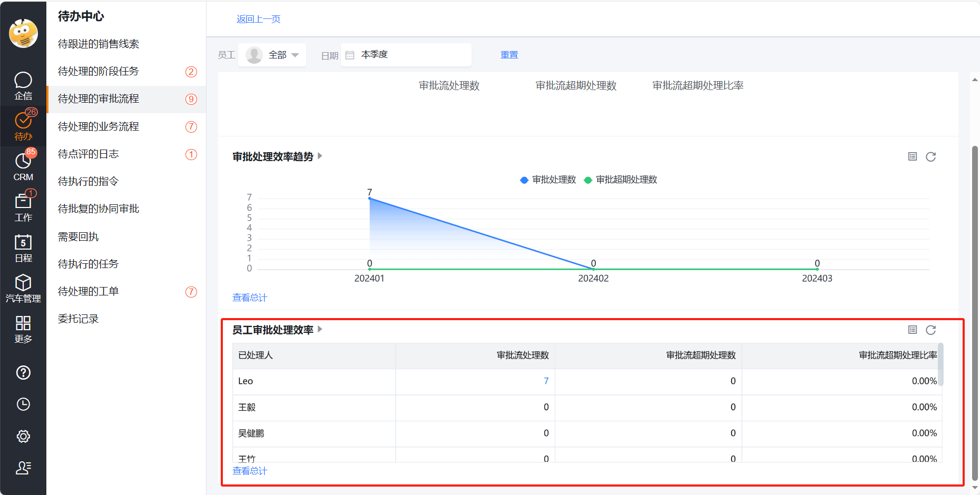Expand the 审批处理效率趋势 title arrow
The width and height of the screenshot is (980, 495).
tap(320, 156)
